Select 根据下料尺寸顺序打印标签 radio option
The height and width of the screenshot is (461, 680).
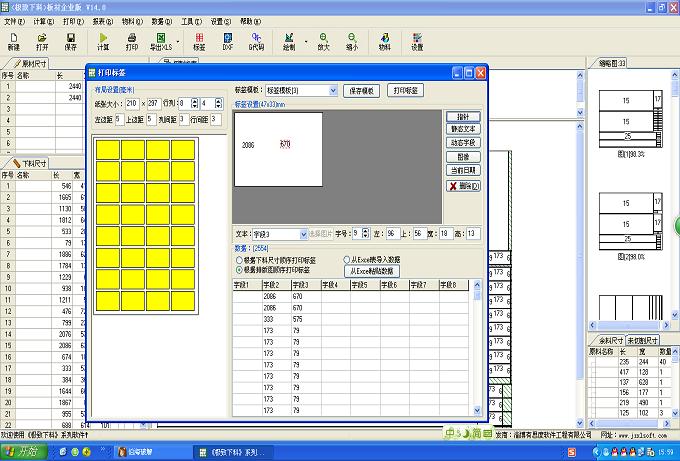[238, 260]
